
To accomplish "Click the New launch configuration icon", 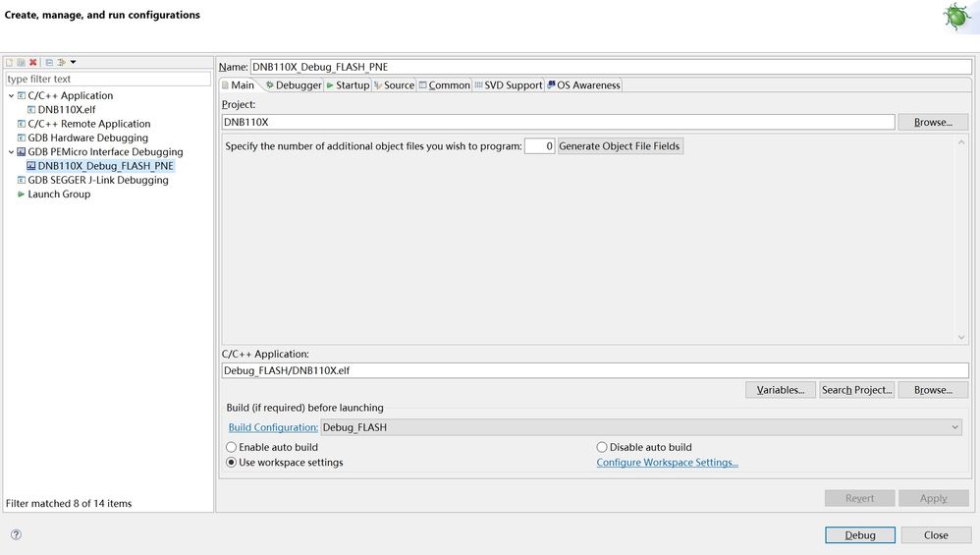I will 10,63.
